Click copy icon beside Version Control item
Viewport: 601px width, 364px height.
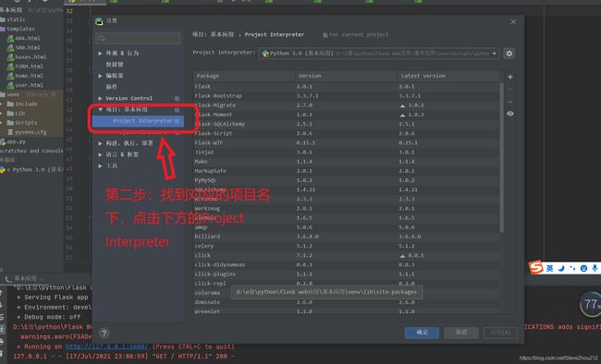coord(177,99)
